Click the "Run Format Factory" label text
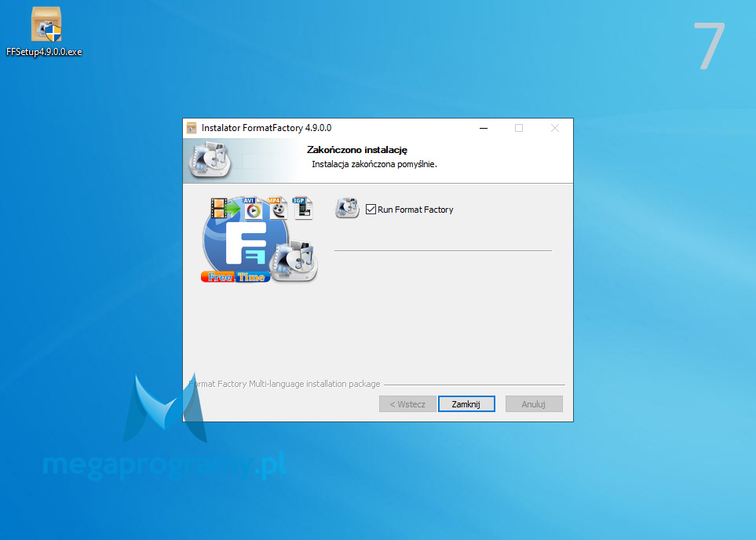The width and height of the screenshot is (756, 540). [415, 210]
